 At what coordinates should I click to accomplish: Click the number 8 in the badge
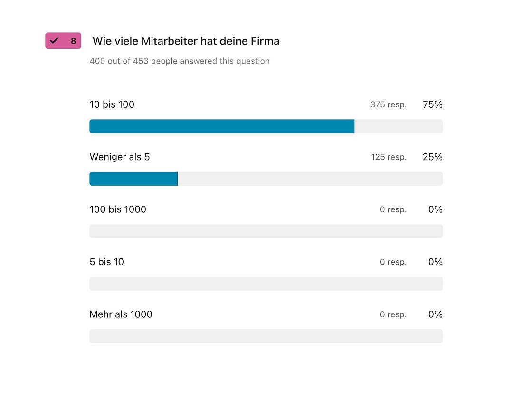point(73,41)
